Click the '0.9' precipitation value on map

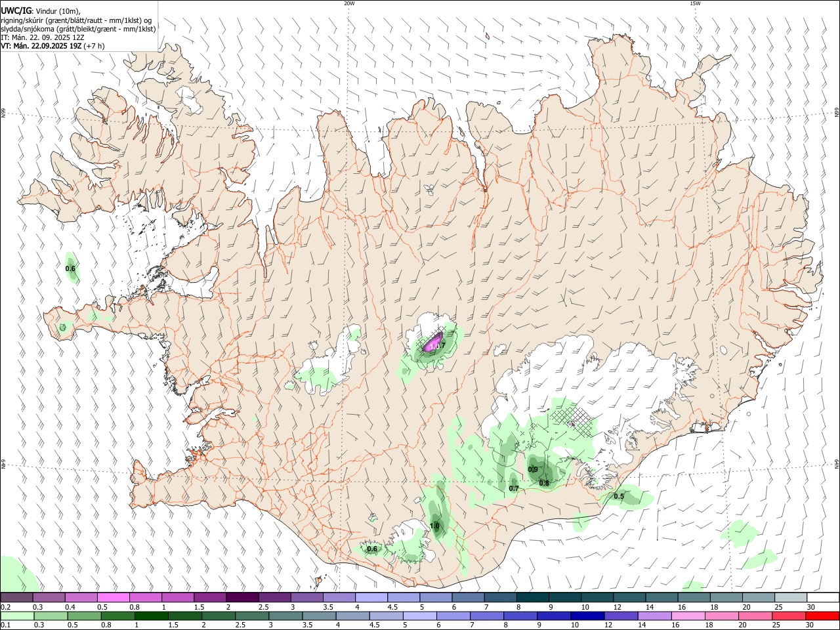533,469
